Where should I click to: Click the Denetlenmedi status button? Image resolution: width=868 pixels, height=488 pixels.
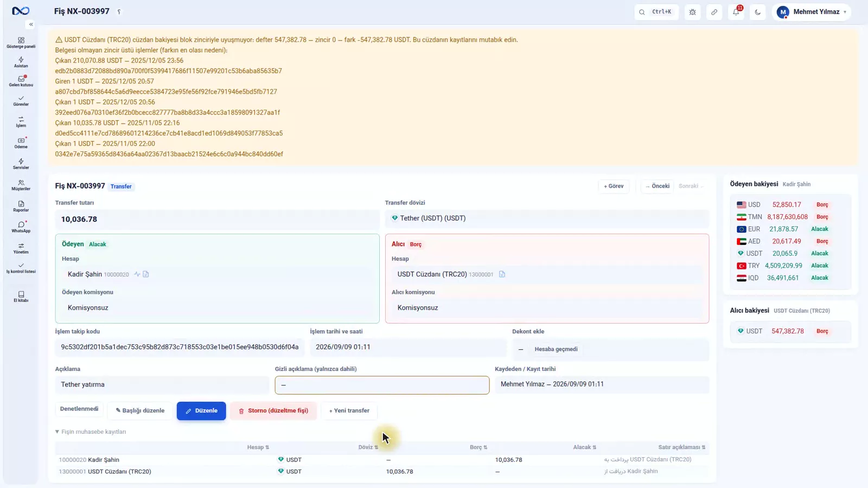(79, 409)
